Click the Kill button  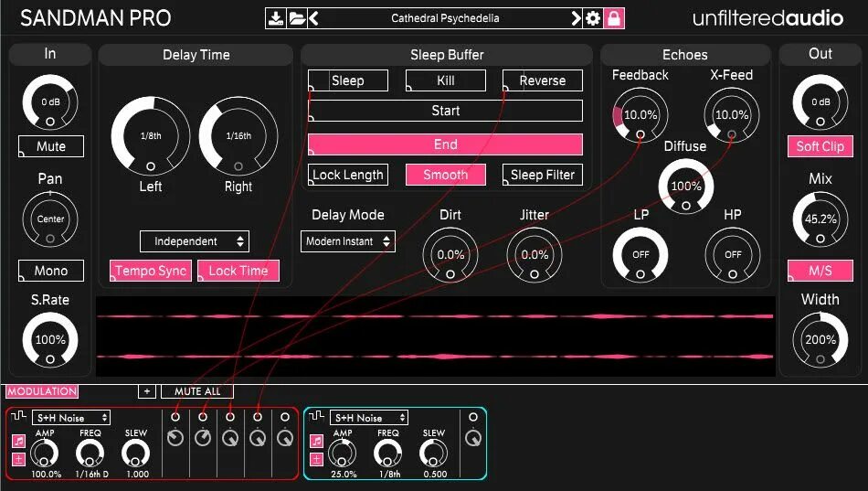[x=446, y=80]
